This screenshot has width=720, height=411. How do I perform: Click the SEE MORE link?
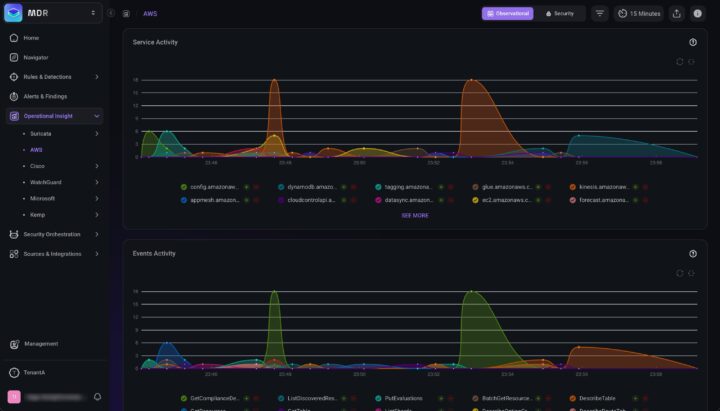(x=415, y=215)
